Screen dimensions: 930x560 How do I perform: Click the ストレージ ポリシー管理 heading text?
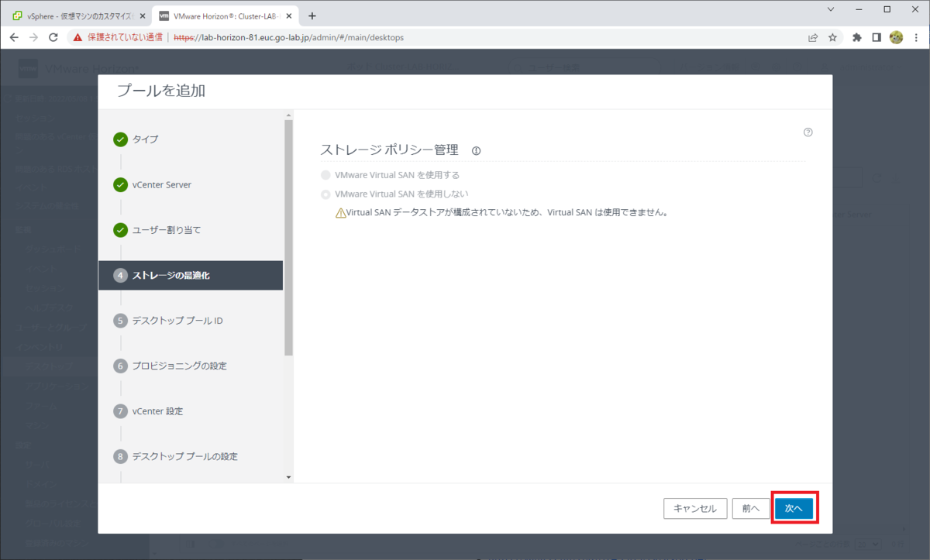click(x=389, y=149)
